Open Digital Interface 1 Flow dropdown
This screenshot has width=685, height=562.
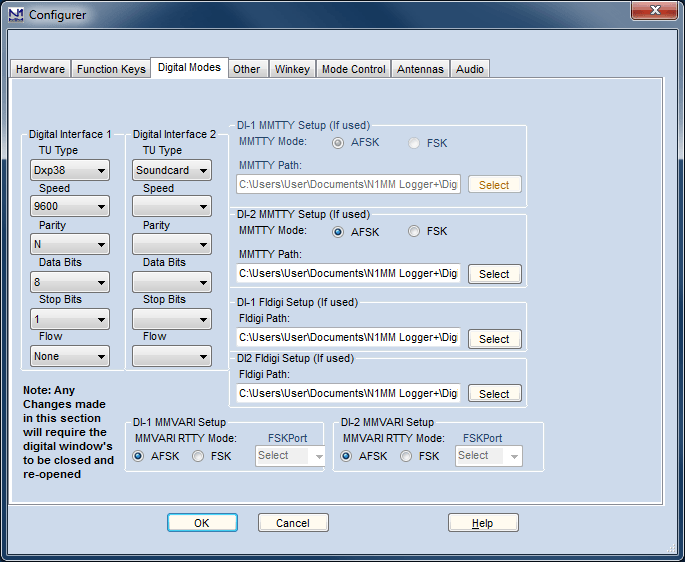point(70,356)
